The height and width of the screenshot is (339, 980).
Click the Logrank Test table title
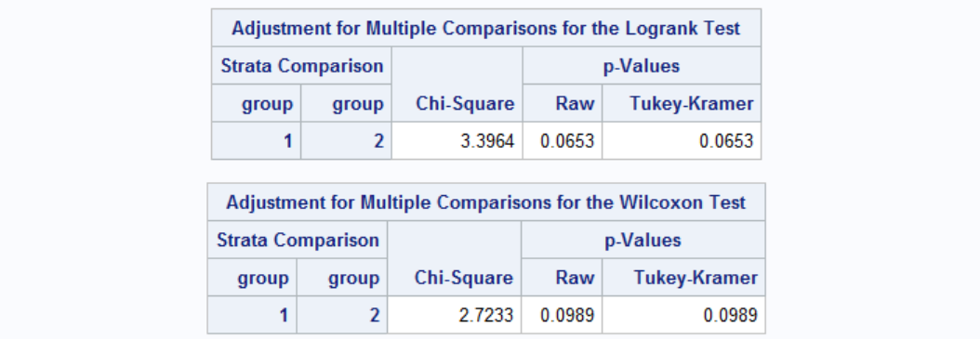tap(485, 28)
